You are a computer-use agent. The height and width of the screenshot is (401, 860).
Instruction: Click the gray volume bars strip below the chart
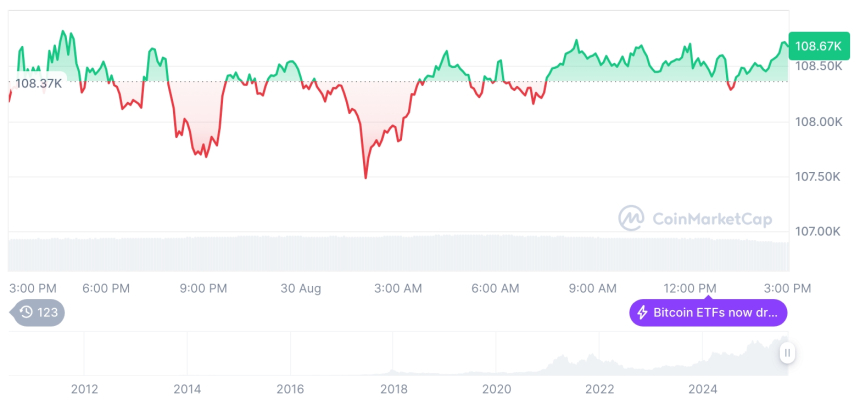[398, 253]
